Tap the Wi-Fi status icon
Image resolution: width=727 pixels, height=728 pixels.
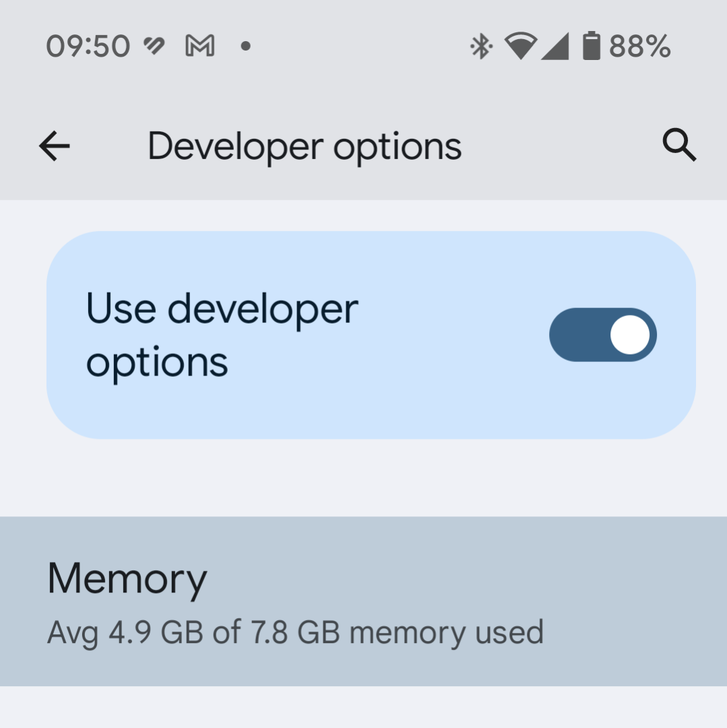[x=519, y=47]
